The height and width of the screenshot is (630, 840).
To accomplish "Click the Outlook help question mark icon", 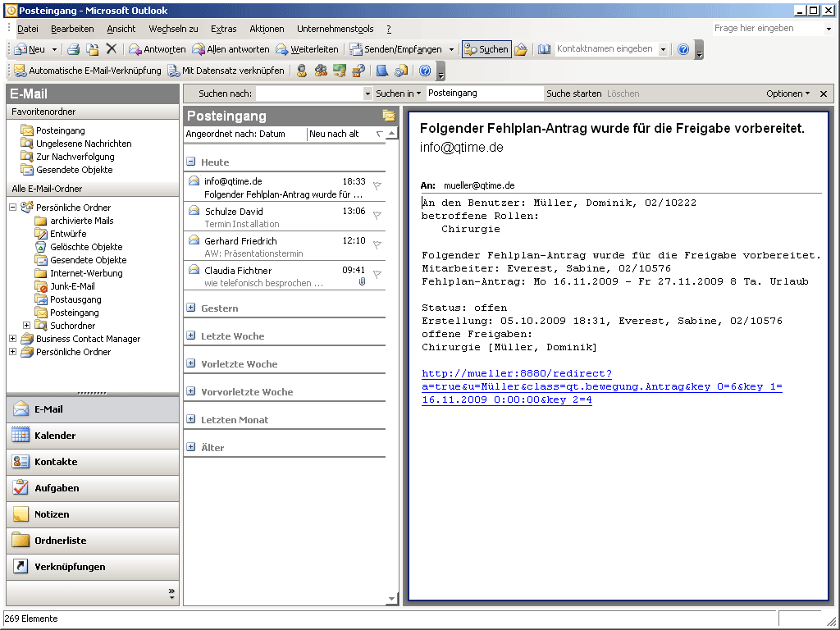I will pos(683,49).
